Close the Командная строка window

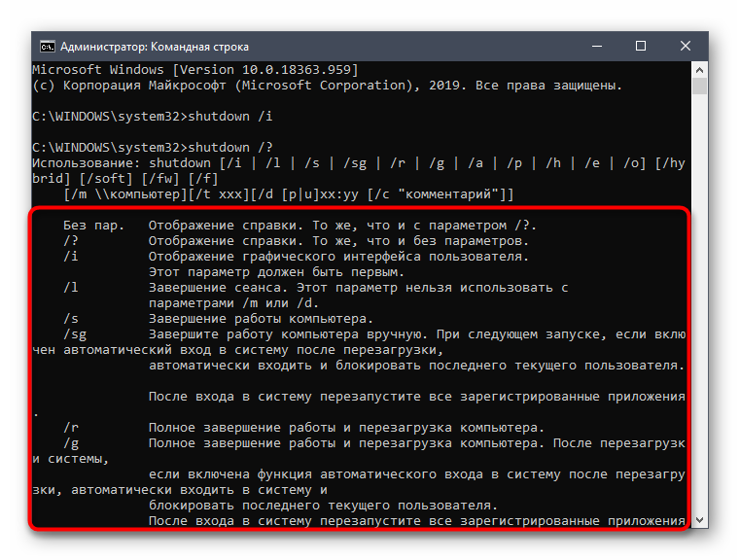(x=686, y=47)
